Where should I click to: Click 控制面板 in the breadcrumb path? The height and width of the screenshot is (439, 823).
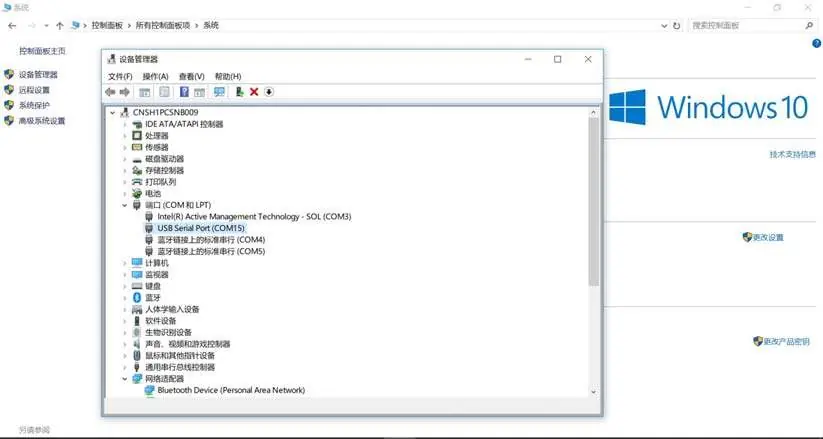pos(107,25)
